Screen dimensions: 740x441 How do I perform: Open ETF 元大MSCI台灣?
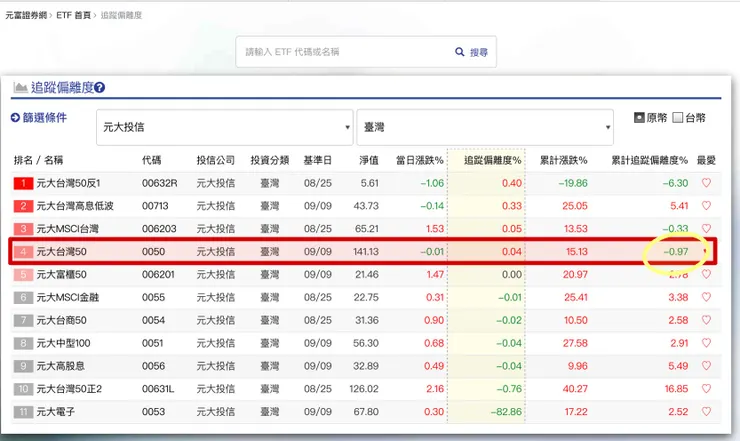click(67, 229)
